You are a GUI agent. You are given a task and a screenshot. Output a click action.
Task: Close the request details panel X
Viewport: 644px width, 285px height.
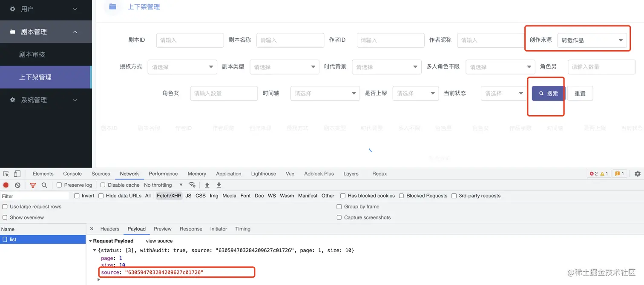tap(92, 229)
